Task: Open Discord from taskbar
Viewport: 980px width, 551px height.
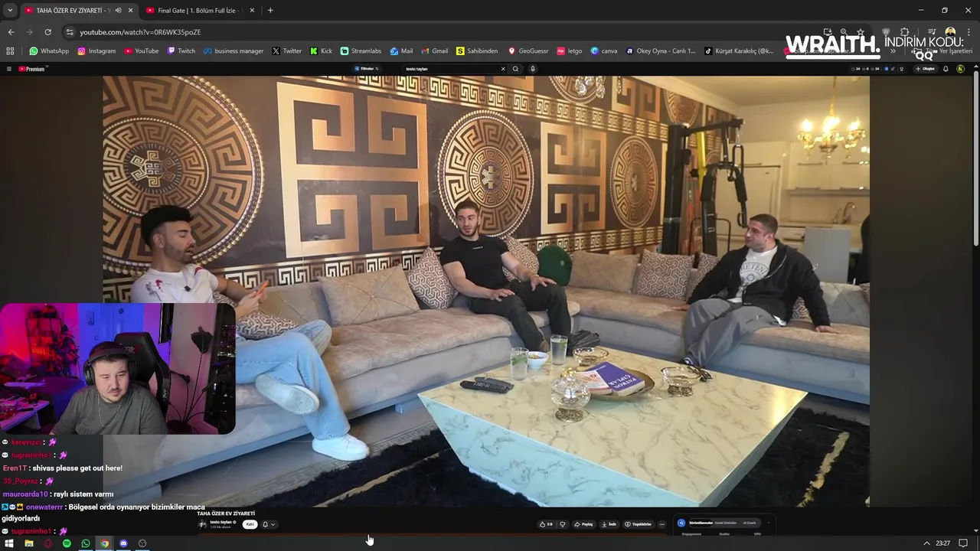Action: point(123,543)
